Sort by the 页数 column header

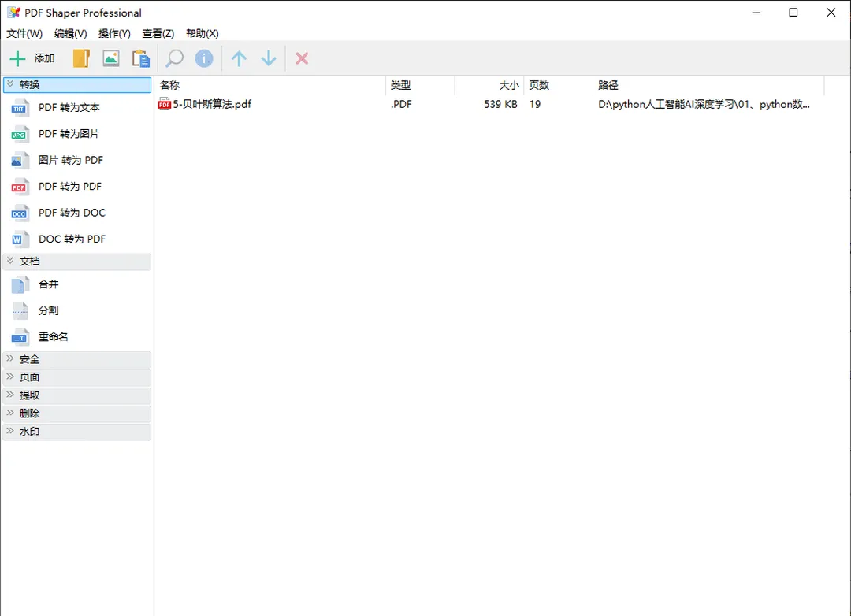point(559,85)
